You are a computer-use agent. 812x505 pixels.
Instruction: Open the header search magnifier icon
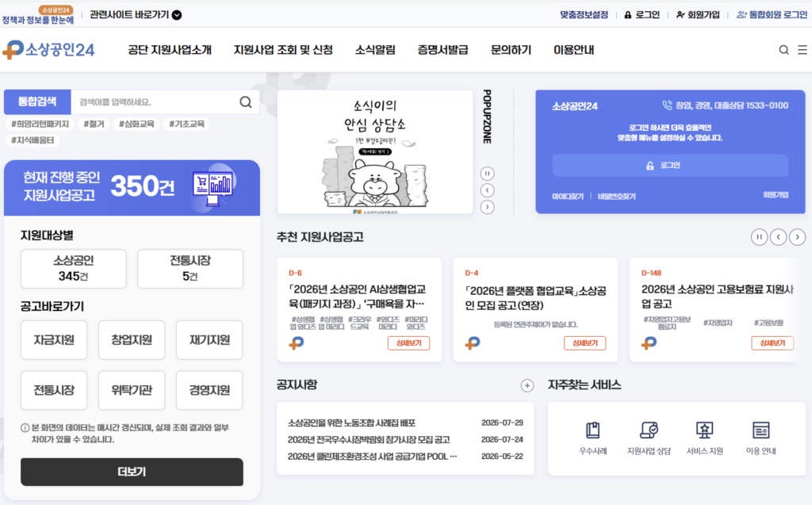(783, 50)
